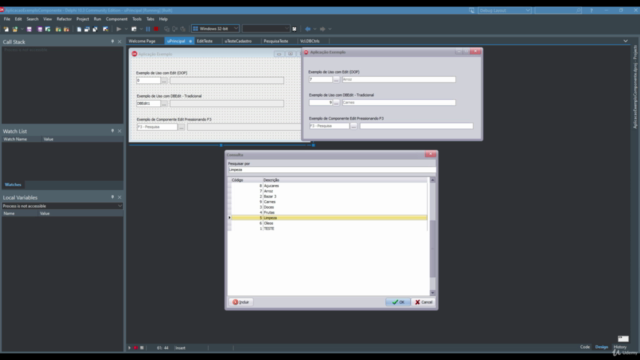Select the Watches tab in Watch List
640x360 pixels.
pyautogui.click(x=13, y=184)
